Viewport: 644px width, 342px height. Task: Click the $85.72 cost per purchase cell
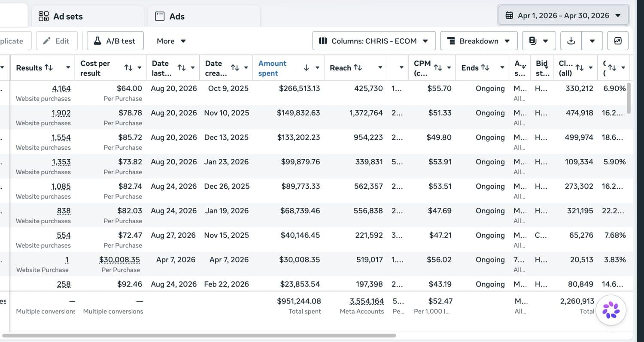point(130,137)
